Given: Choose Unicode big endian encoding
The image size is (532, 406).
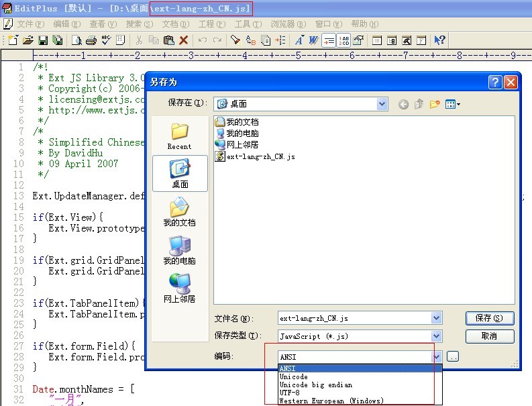Looking at the screenshot, I should (360, 385).
